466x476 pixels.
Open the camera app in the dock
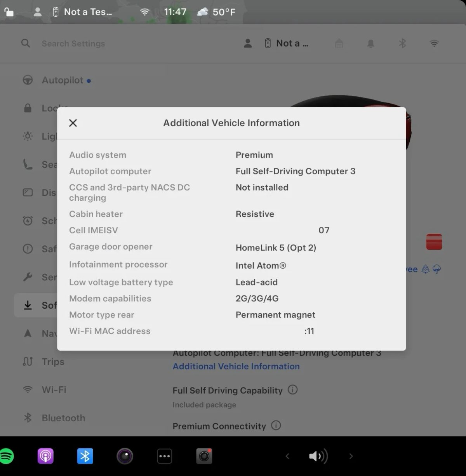[x=125, y=456]
